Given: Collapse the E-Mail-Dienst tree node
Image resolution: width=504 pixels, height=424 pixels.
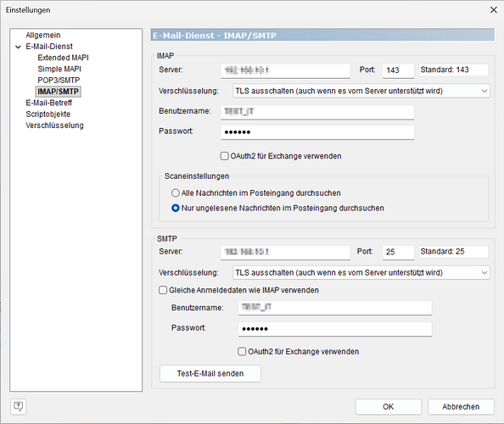Looking at the screenshot, I should tap(18, 47).
